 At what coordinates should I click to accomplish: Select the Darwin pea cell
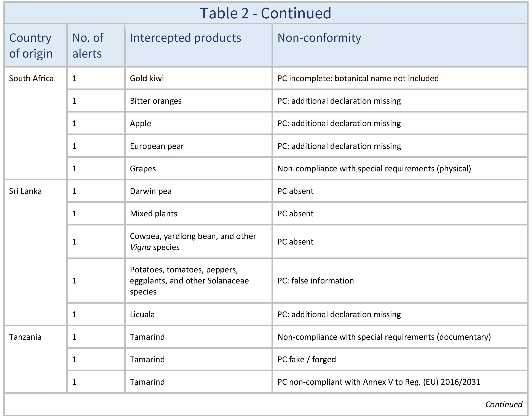(x=150, y=191)
